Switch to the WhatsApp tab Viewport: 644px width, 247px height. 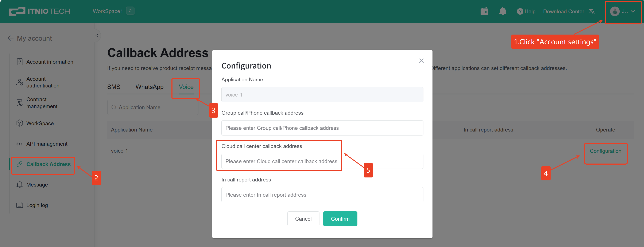pyautogui.click(x=150, y=87)
